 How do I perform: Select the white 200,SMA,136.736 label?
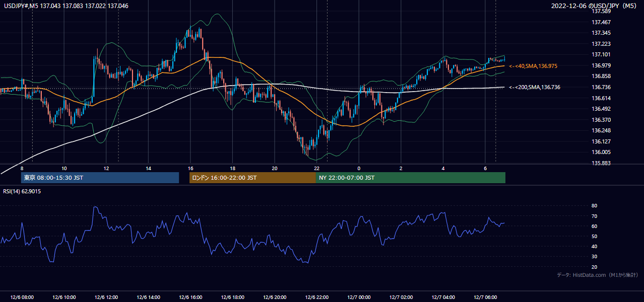(535, 87)
